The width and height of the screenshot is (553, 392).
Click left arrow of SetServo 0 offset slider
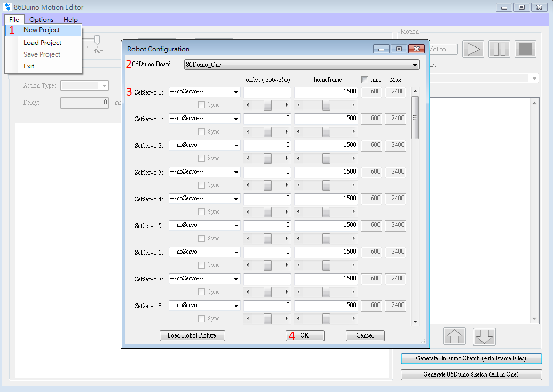248,105
